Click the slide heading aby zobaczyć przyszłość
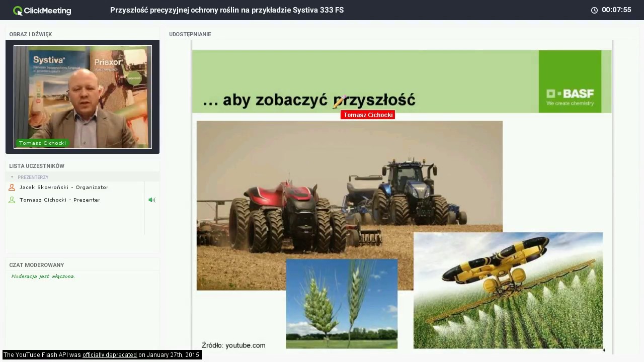The width and height of the screenshot is (644, 362). 309,100
